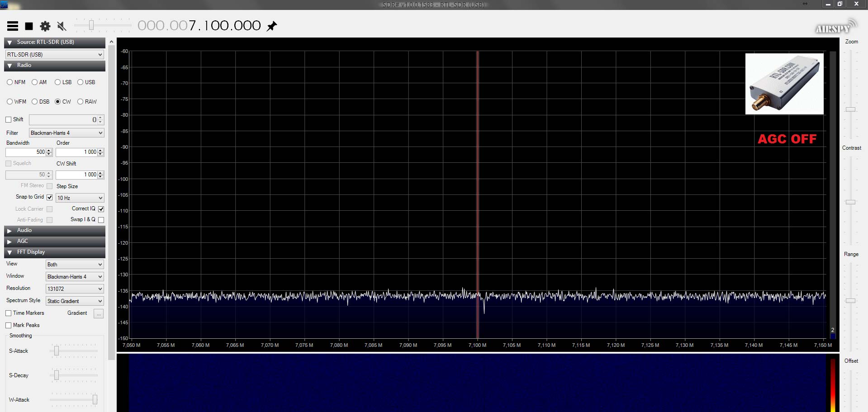The height and width of the screenshot is (412, 868).
Task: Toggle the muted speaker icon
Action: click(x=62, y=26)
